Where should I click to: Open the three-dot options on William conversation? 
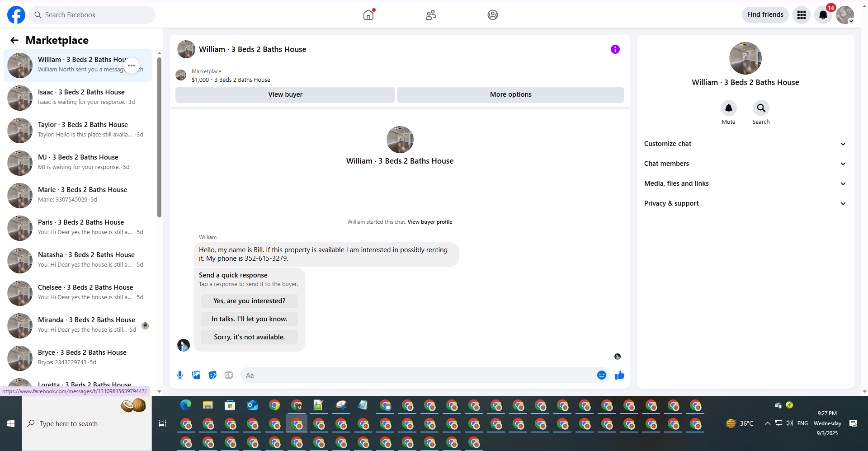click(132, 66)
